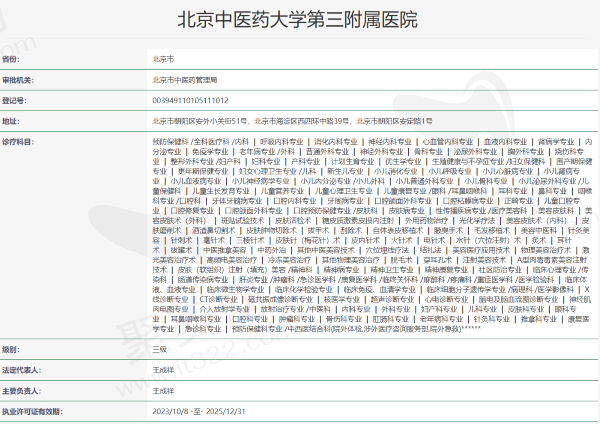
Task: Select the 省份 row label
Action: coord(10,59)
